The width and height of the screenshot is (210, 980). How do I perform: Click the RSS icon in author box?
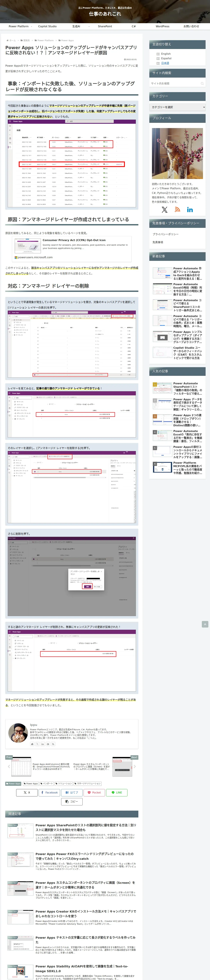pyautogui.click(x=53, y=744)
